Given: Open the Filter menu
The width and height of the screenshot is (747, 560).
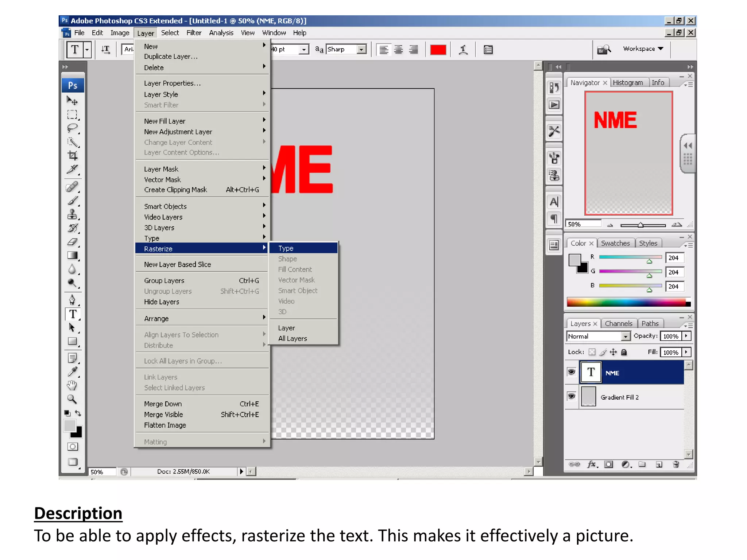Looking at the screenshot, I should [x=194, y=33].
